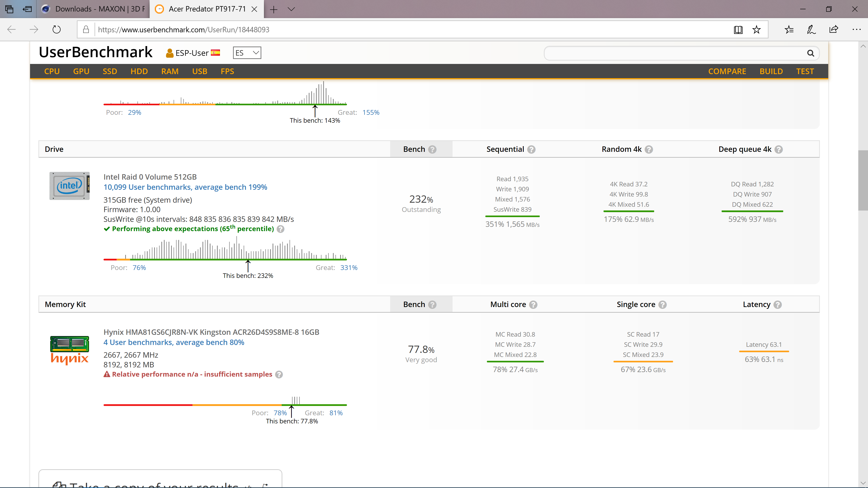Screen dimensions: 868x488
Task: Click the Intel drive thumbnail image
Action: click(69, 186)
